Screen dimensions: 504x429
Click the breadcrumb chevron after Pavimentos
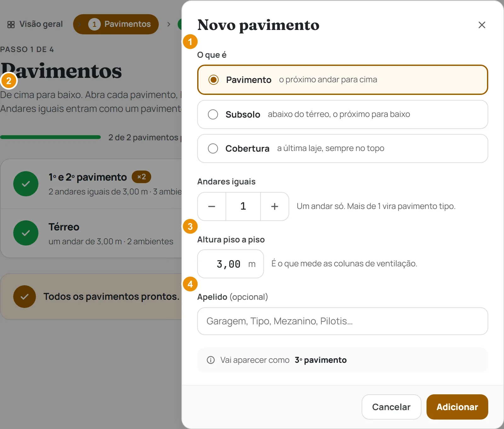pyautogui.click(x=169, y=24)
